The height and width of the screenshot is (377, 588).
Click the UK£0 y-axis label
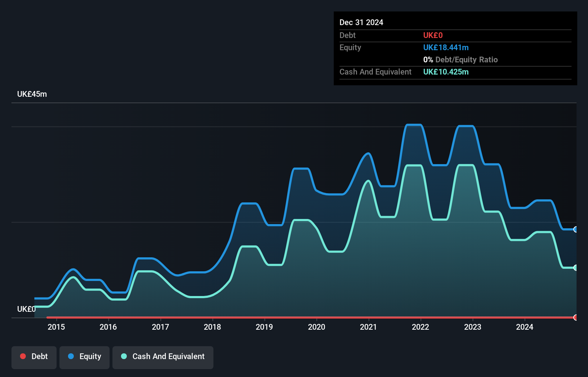[x=26, y=309]
